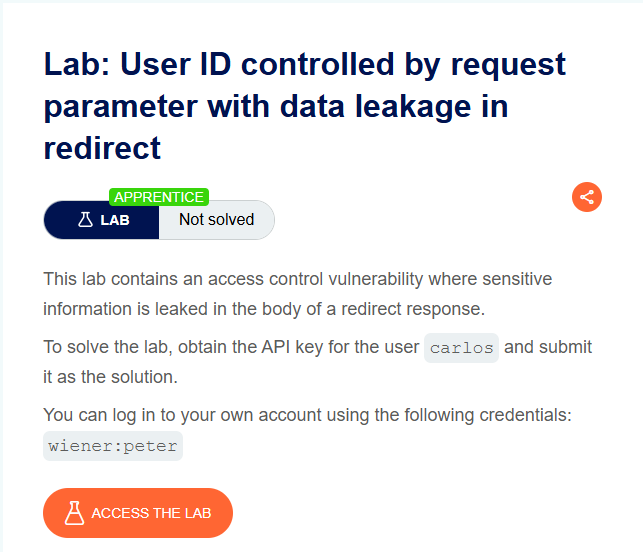Click the words 'and submit' after carlos
This screenshot has width=643, height=552.
click(548, 347)
